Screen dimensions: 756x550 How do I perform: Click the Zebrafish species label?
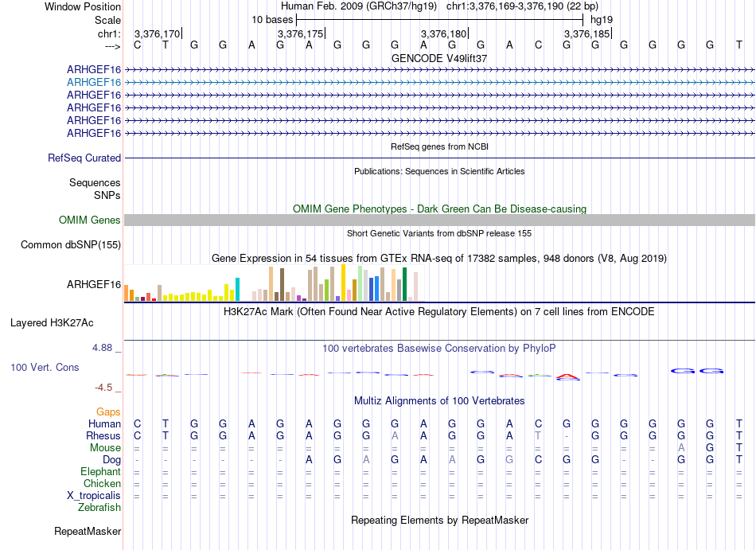point(99,508)
